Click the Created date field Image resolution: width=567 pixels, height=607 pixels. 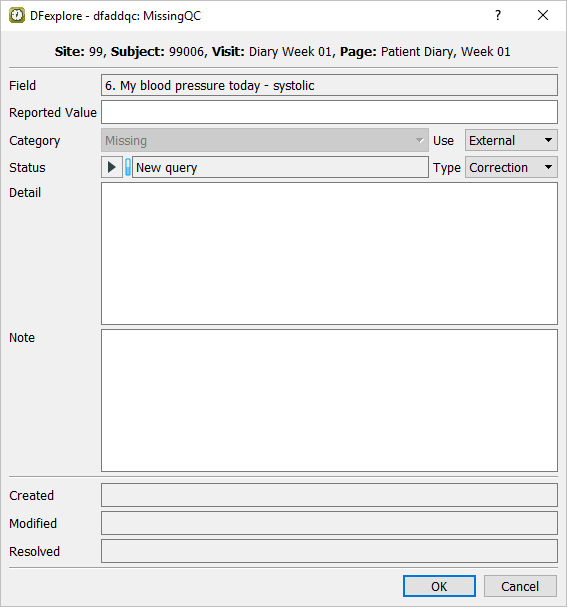coord(329,495)
